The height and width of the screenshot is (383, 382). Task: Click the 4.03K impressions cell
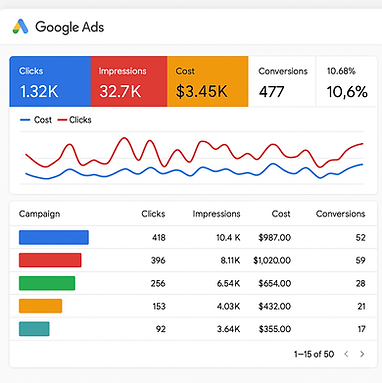[229, 306]
